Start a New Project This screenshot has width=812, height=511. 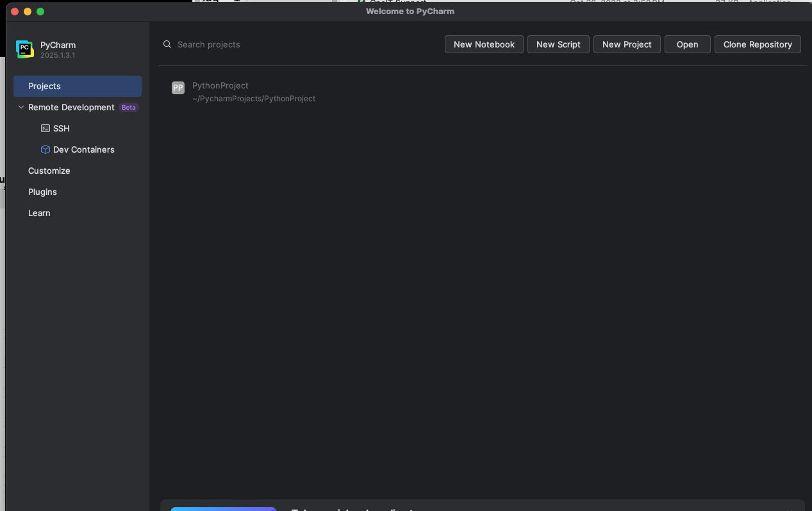tap(627, 44)
